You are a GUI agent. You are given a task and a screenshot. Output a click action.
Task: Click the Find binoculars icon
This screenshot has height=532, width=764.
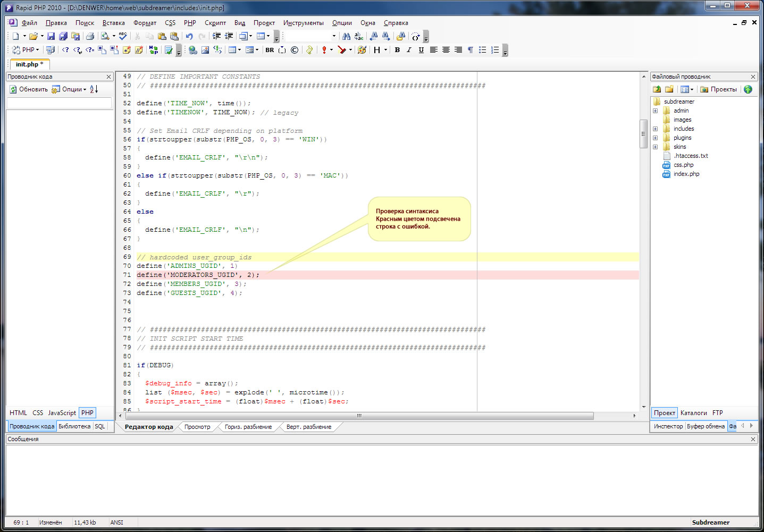(x=347, y=36)
